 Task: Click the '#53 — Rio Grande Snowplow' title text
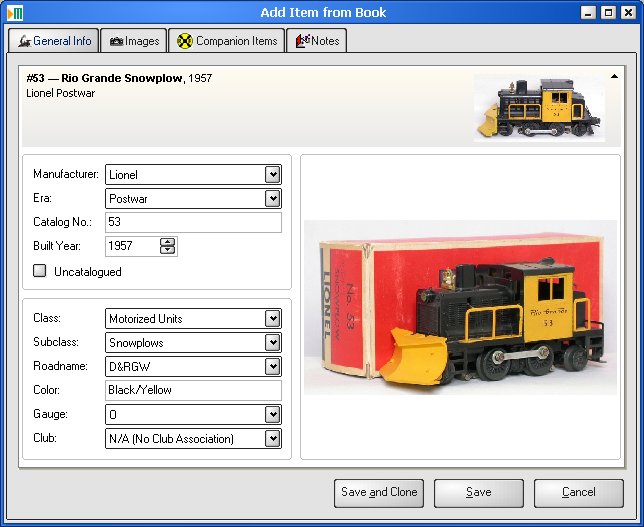pos(105,78)
